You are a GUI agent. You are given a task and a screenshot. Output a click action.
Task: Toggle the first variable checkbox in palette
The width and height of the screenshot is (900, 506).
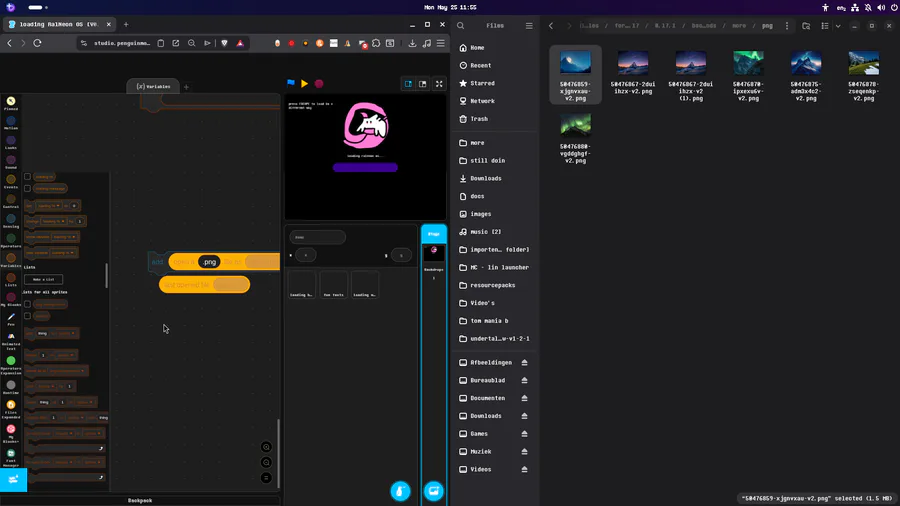[28, 177]
